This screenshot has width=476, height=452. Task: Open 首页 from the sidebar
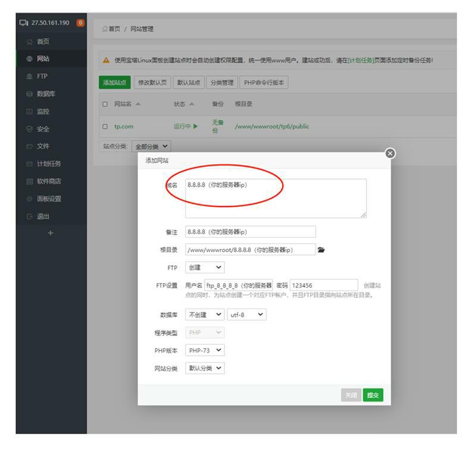[x=43, y=42]
